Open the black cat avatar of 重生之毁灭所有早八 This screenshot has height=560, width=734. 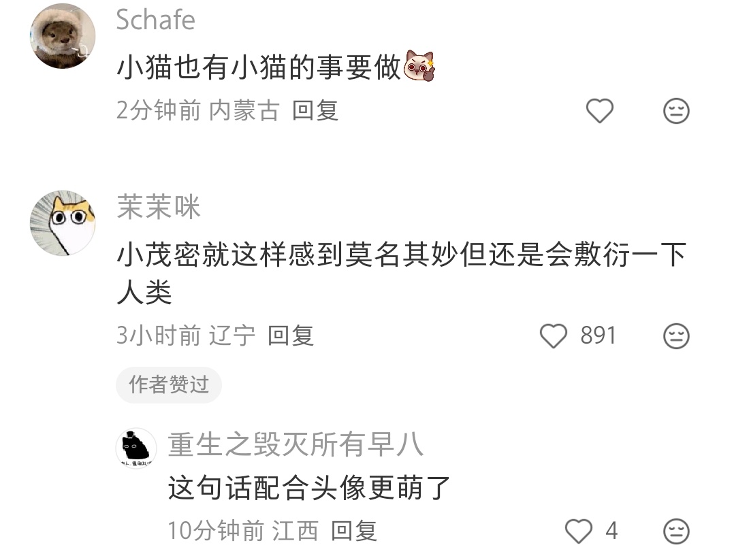click(x=136, y=448)
